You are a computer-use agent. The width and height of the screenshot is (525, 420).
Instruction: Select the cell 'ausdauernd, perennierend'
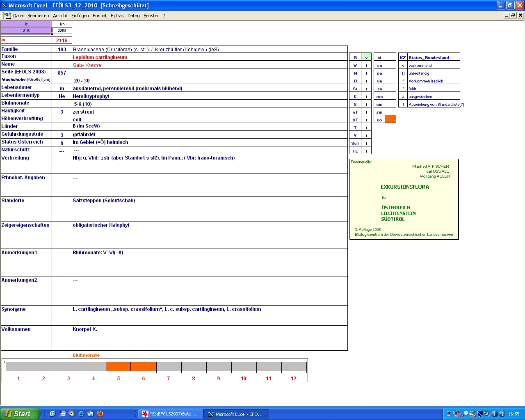pyautogui.click(x=210, y=88)
